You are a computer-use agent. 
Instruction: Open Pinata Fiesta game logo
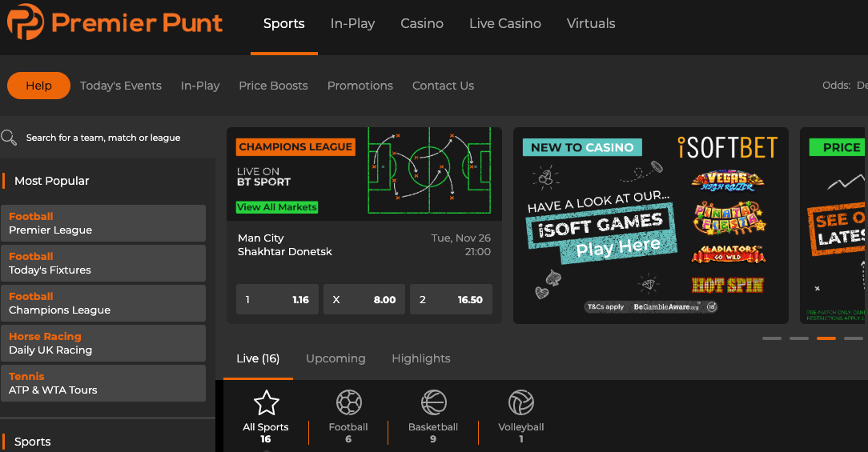[x=729, y=218]
